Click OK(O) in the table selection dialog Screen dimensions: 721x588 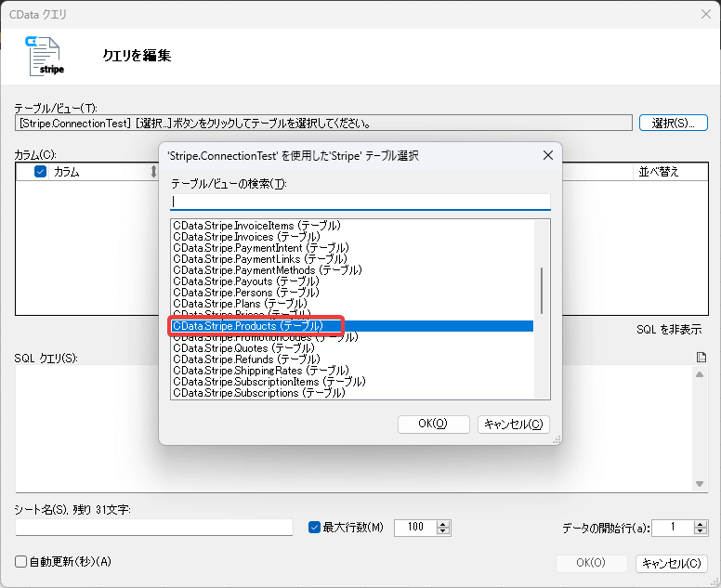[433, 424]
